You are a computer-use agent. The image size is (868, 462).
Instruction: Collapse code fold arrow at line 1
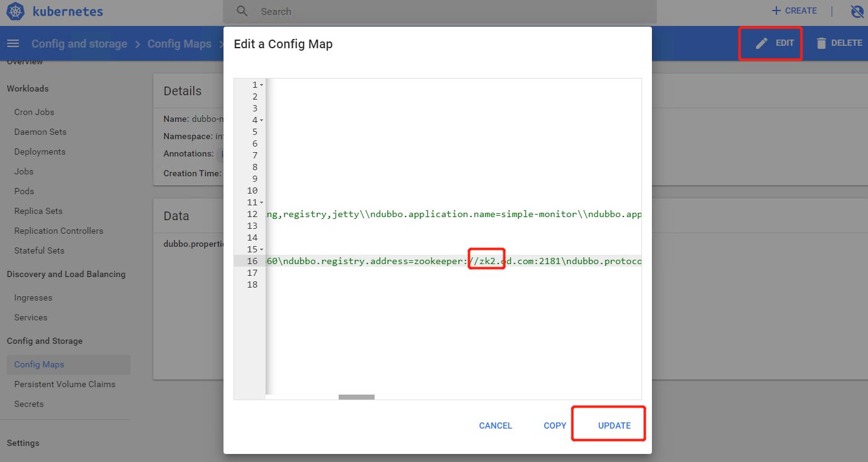pos(262,85)
